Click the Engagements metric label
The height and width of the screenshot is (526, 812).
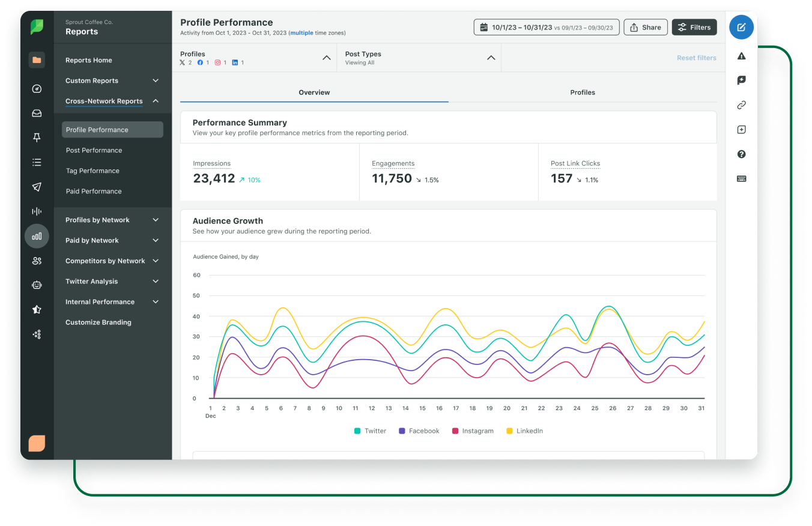pyautogui.click(x=393, y=163)
